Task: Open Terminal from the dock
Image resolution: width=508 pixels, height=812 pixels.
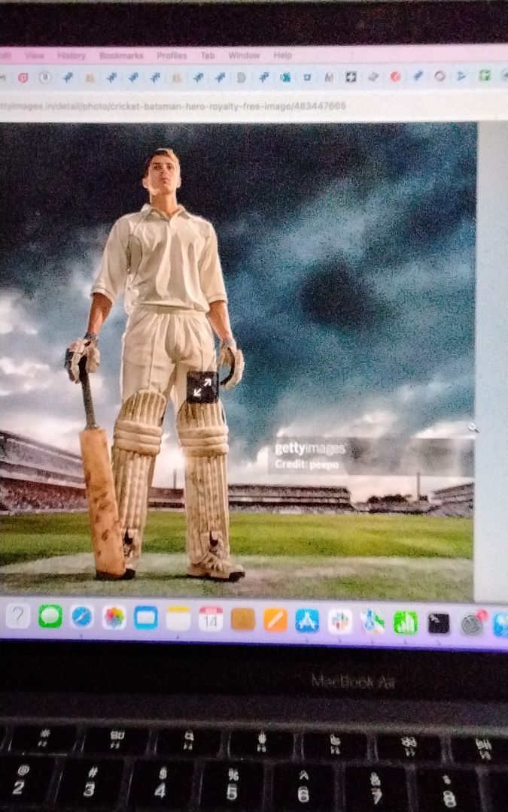Action: click(439, 623)
